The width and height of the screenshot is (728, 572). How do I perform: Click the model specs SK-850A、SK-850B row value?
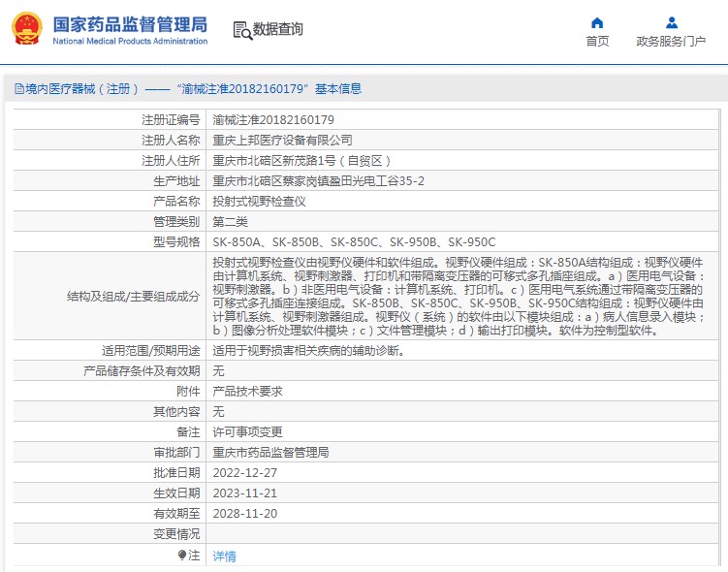pyautogui.click(x=354, y=242)
